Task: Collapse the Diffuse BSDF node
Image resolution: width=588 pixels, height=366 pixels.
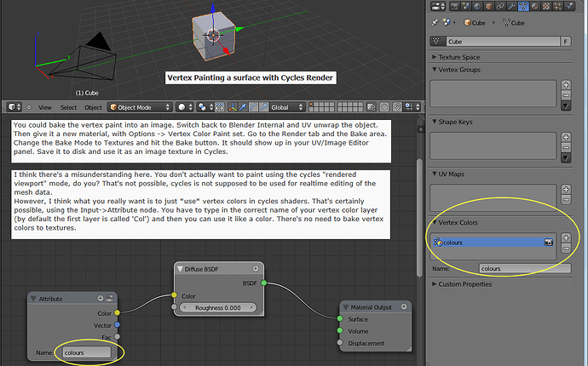Action: (180, 269)
